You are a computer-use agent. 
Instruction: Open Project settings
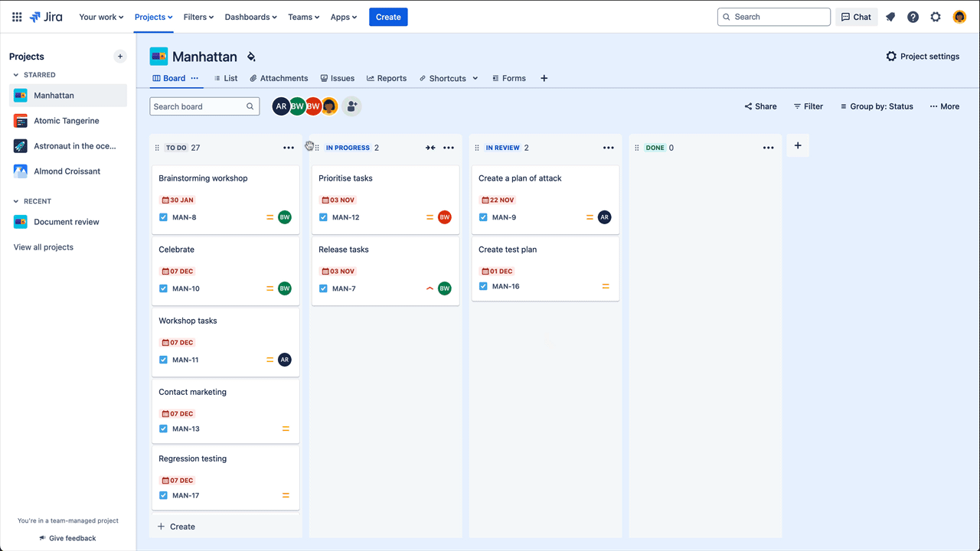[x=923, y=56]
